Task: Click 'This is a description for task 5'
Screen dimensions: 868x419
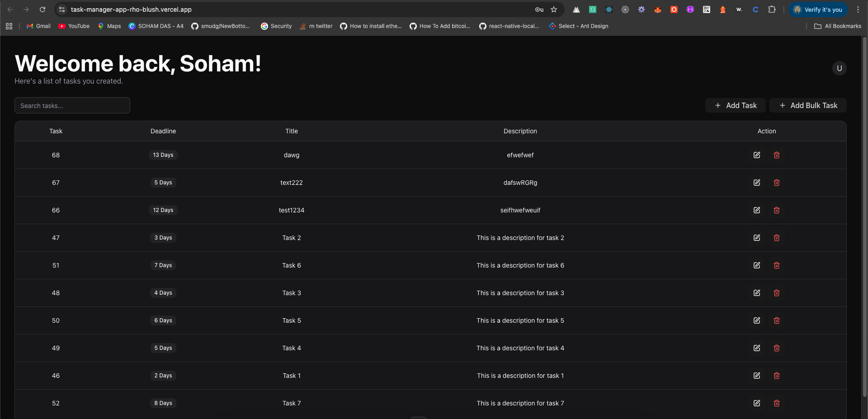Action: point(520,320)
